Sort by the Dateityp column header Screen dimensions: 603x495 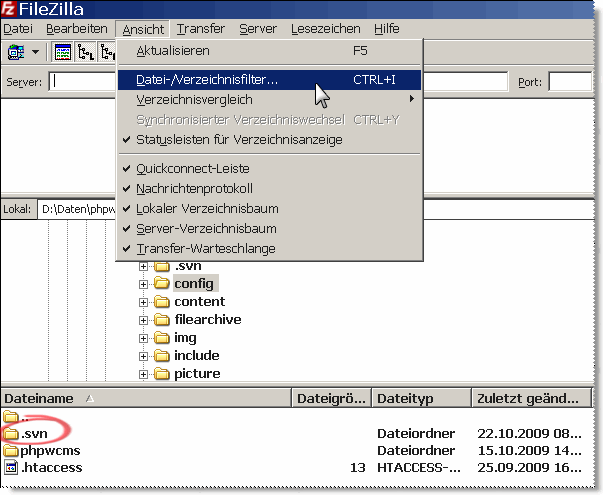[421, 398]
